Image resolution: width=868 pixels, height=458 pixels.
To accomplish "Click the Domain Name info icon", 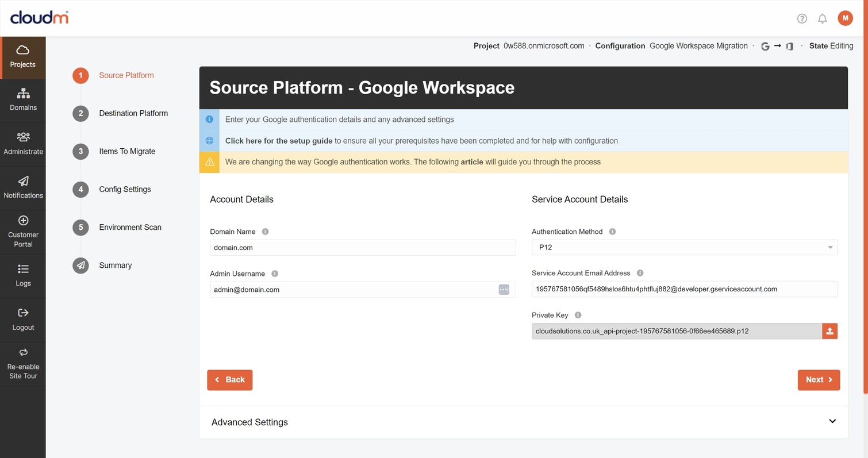I will [265, 232].
